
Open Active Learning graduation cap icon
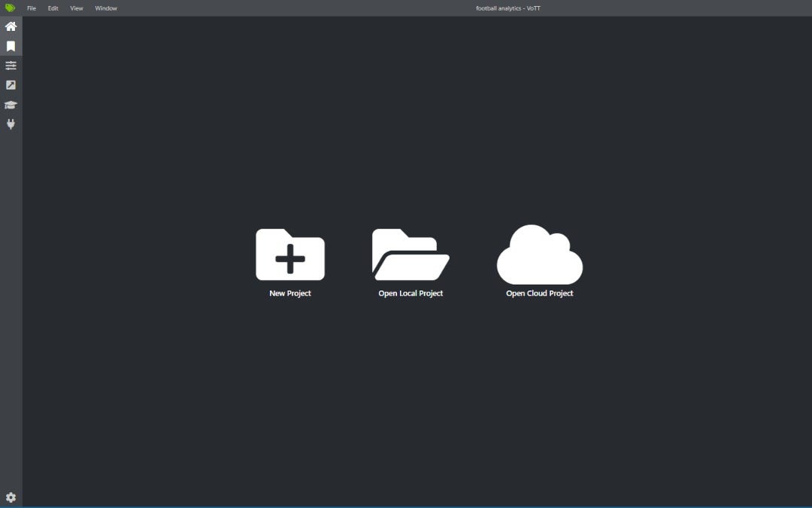(11, 105)
